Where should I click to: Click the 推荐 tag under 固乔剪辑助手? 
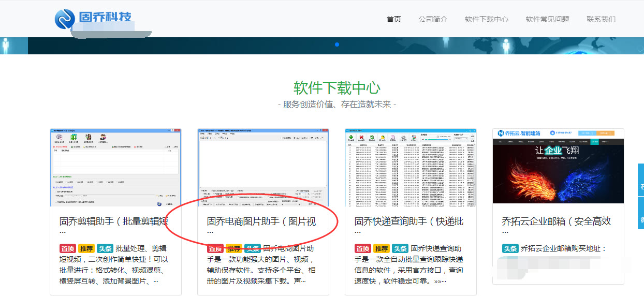tap(86, 248)
